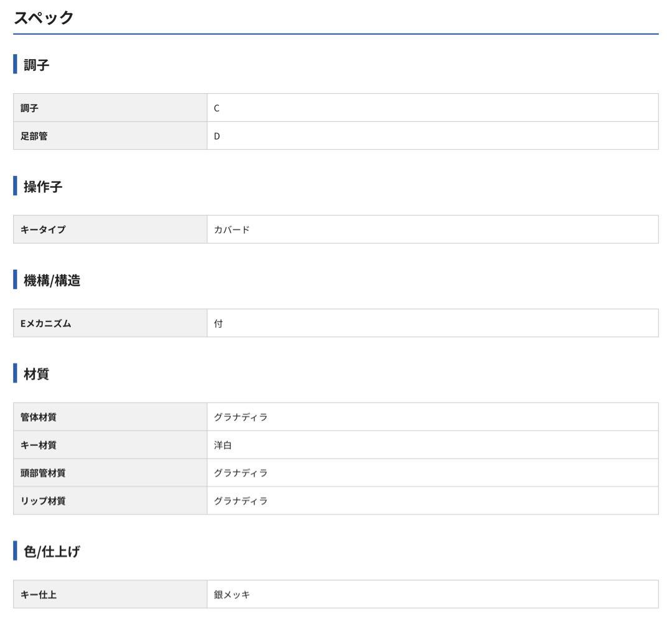Viewport: 672px width, 622px height.
Task: Select グラナディラ in the 管体材質 row
Action: [x=241, y=417]
